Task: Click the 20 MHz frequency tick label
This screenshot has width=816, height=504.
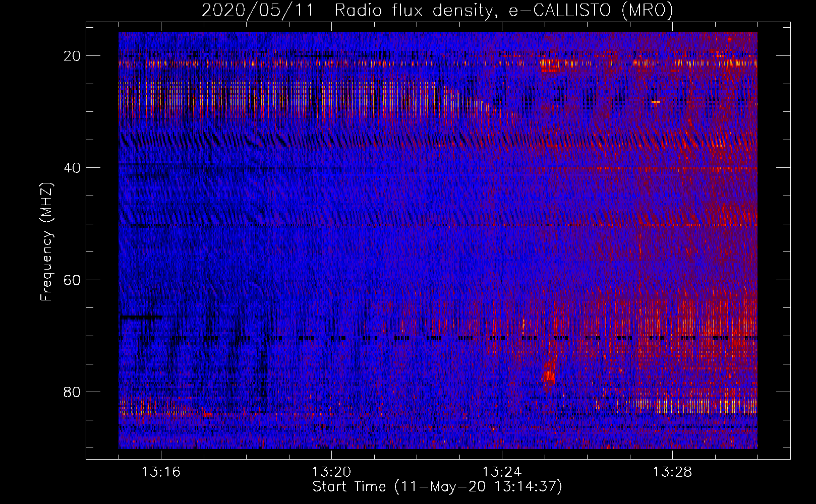Action: point(73,56)
